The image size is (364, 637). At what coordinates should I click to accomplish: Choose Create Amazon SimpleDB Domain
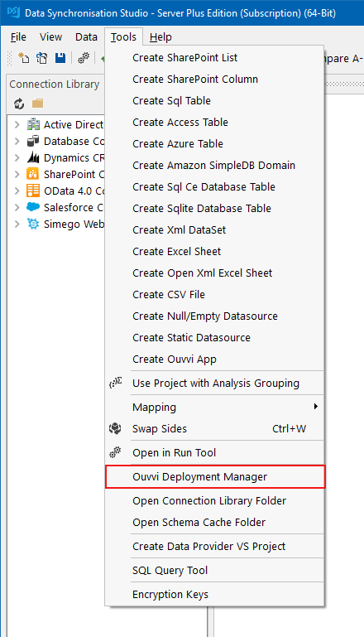click(214, 166)
